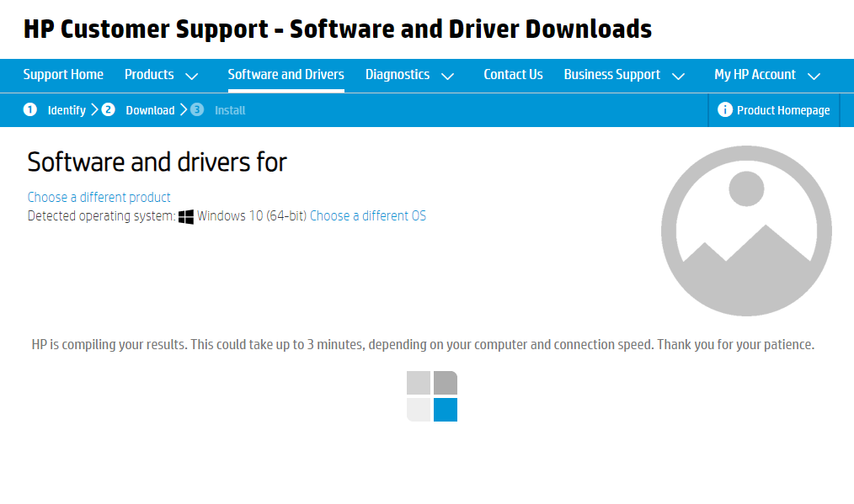Click Choose a different product
Image resolution: width=854 pixels, height=504 pixels.
click(x=99, y=197)
